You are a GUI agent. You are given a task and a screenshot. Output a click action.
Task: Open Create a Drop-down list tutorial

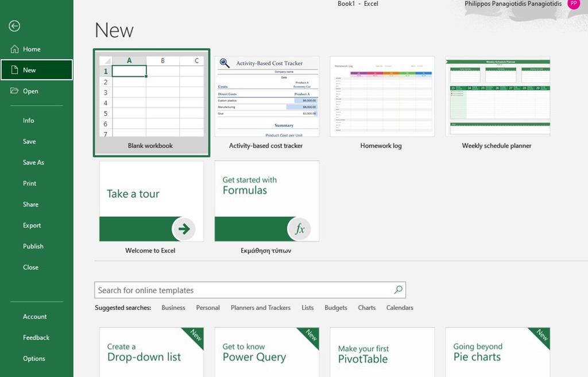152,352
